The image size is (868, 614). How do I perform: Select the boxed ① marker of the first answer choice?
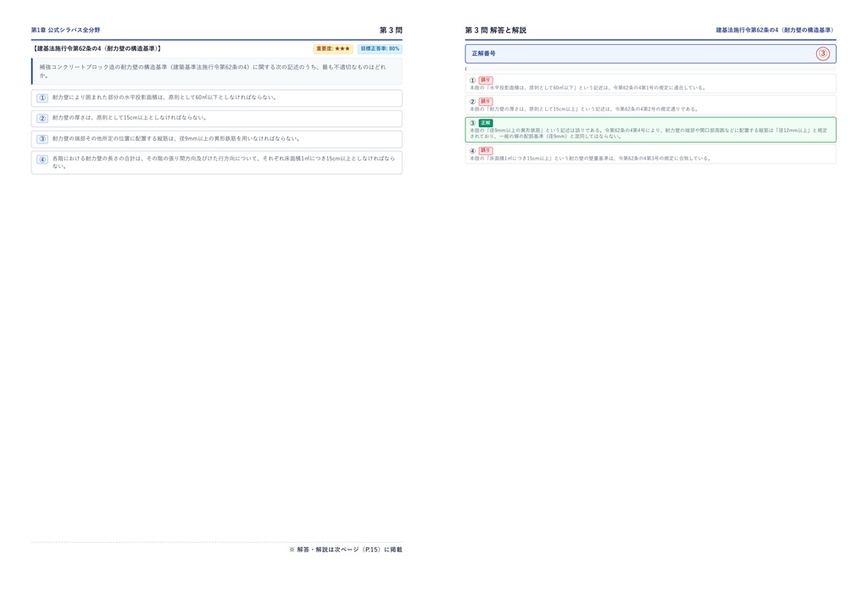click(x=42, y=98)
